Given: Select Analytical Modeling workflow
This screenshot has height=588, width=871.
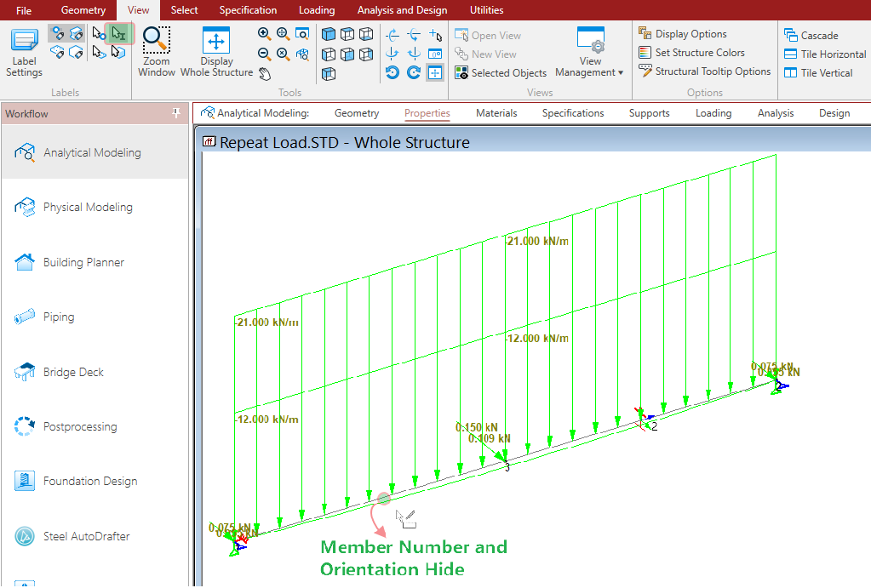Looking at the screenshot, I should pos(95,152).
